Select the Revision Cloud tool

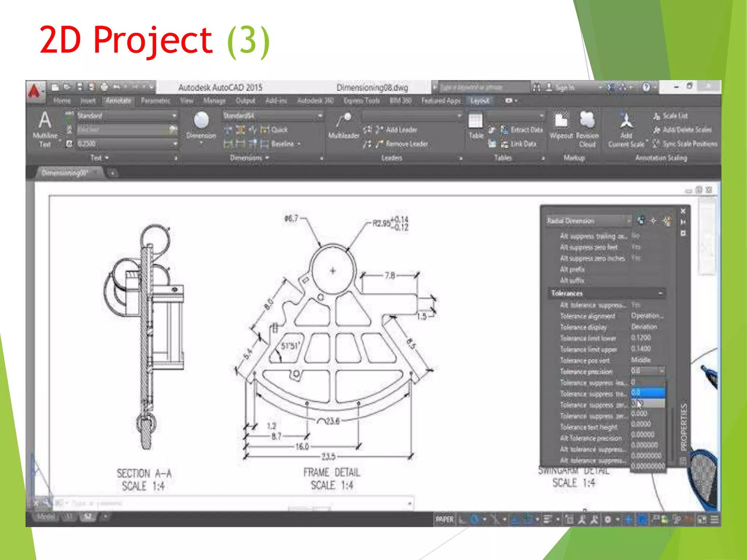[x=587, y=129]
